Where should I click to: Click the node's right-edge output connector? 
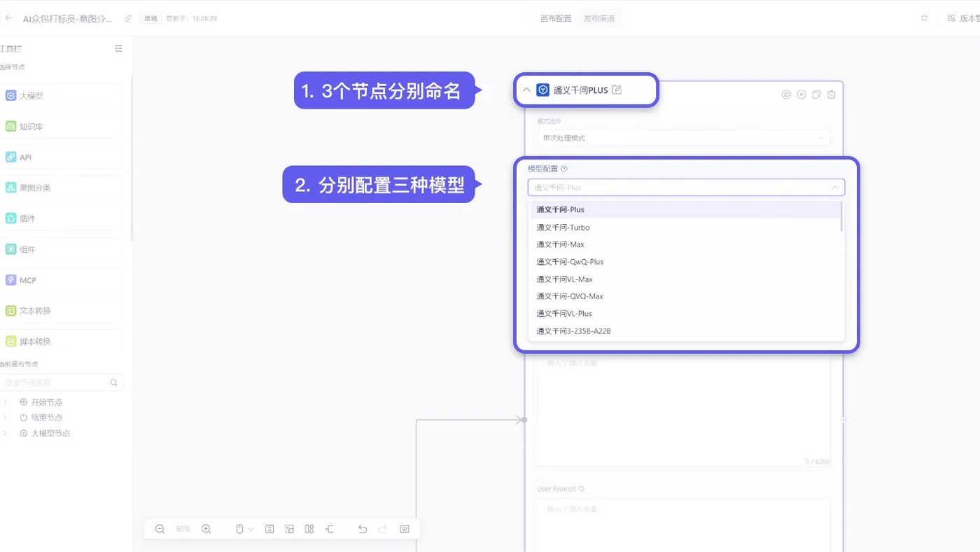[x=843, y=420]
